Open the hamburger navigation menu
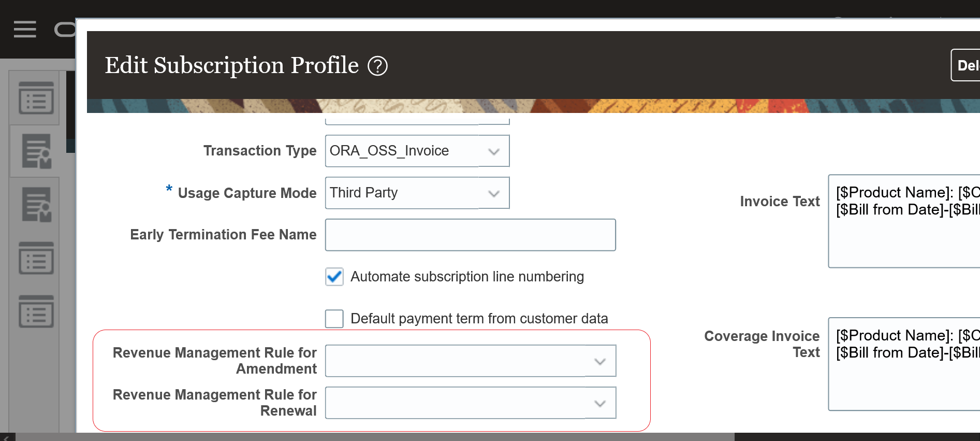This screenshot has width=980, height=441. (x=25, y=30)
